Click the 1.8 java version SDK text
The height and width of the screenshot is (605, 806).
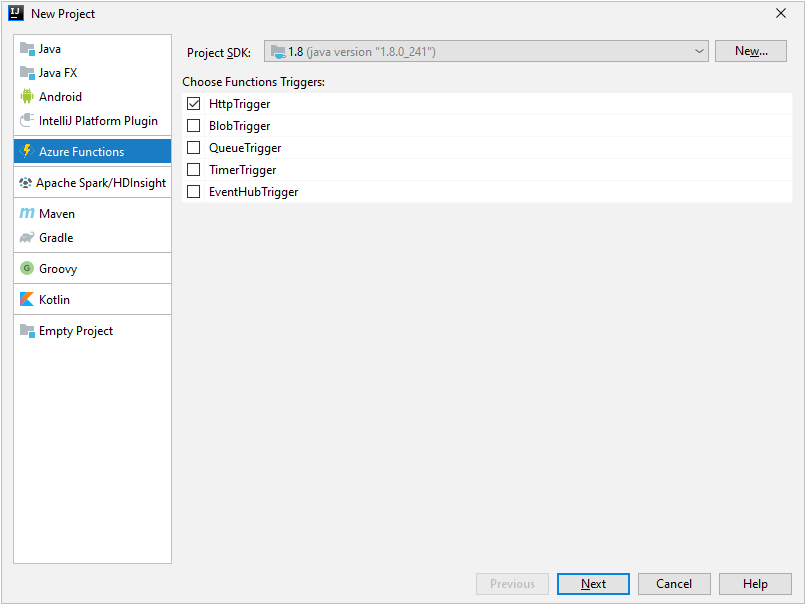[362, 52]
